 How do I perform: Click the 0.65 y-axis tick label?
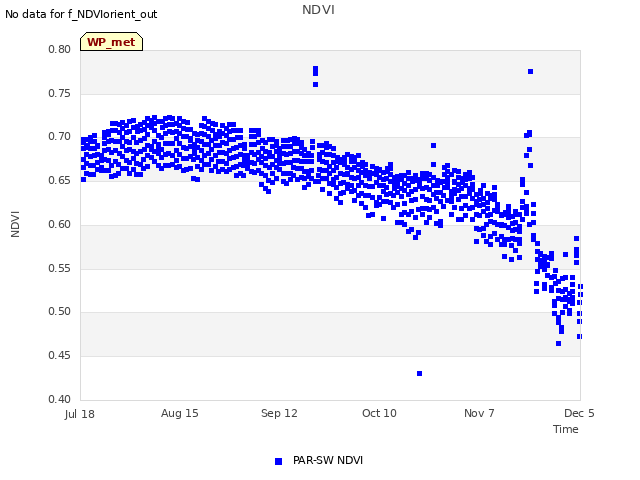pyautogui.click(x=60, y=180)
